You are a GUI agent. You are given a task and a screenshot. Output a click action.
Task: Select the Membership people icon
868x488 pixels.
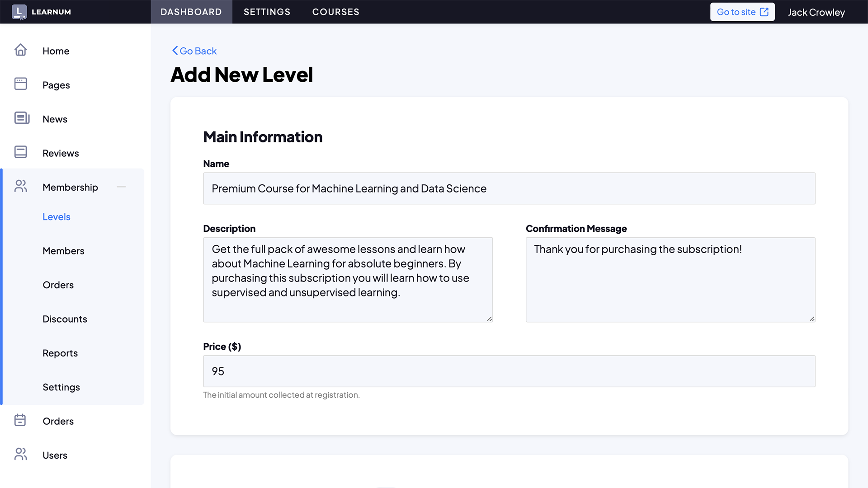(20, 186)
